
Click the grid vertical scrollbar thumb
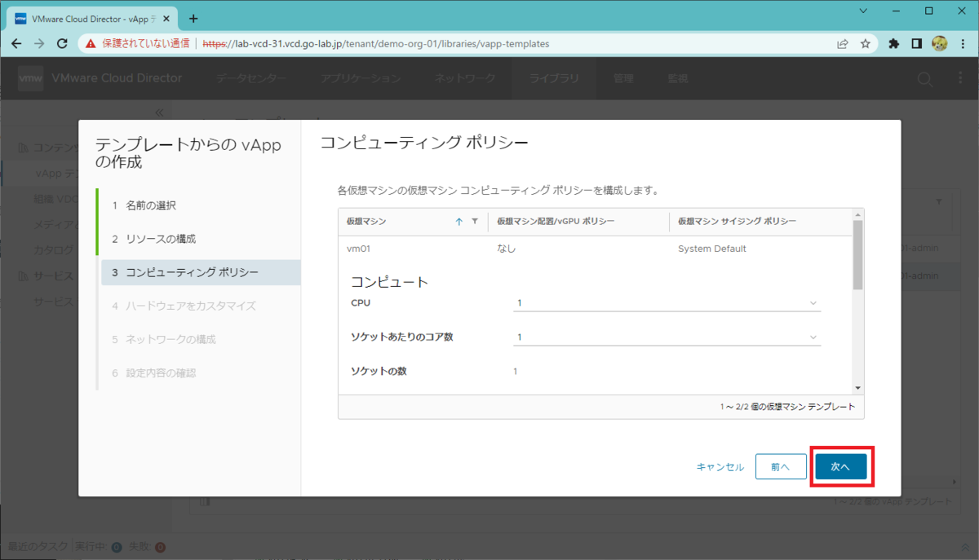[857, 254]
